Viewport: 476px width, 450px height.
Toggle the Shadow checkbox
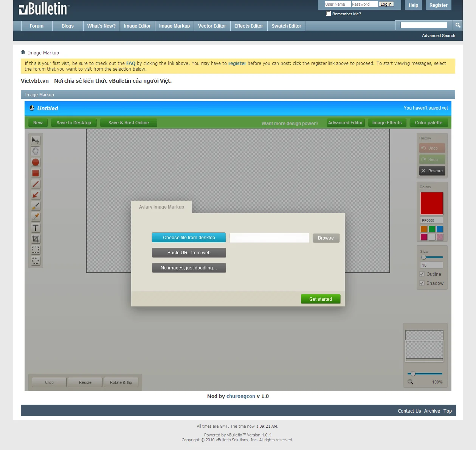422,283
